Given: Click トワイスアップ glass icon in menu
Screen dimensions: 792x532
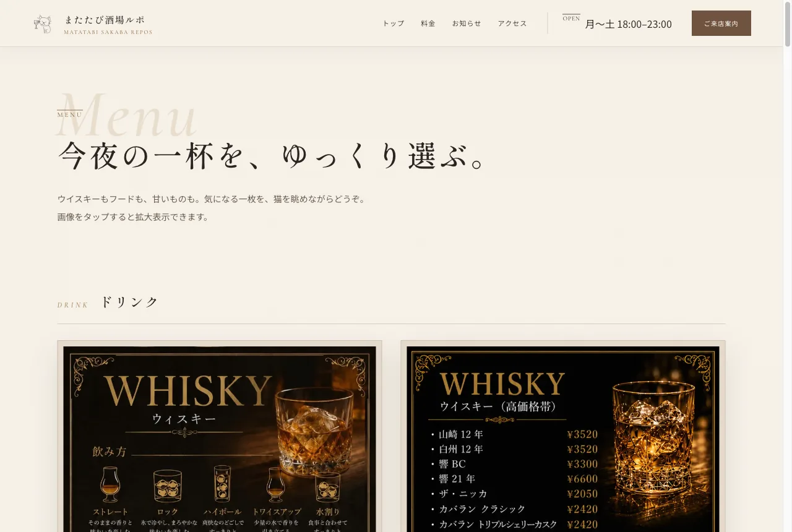Looking at the screenshot, I should pyautogui.click(x=276, y=485).
